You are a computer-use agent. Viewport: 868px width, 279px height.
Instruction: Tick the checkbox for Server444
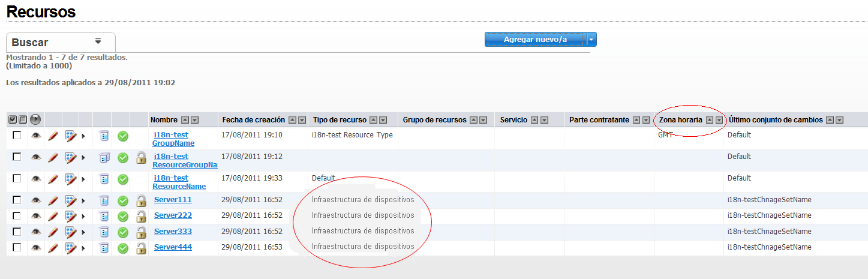(17, 247)
